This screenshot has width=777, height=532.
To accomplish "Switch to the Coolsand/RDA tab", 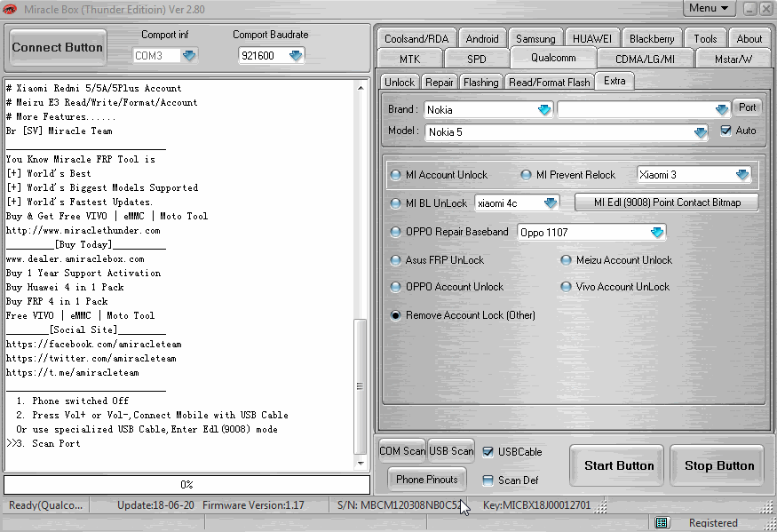I will (x=416, y=39).
